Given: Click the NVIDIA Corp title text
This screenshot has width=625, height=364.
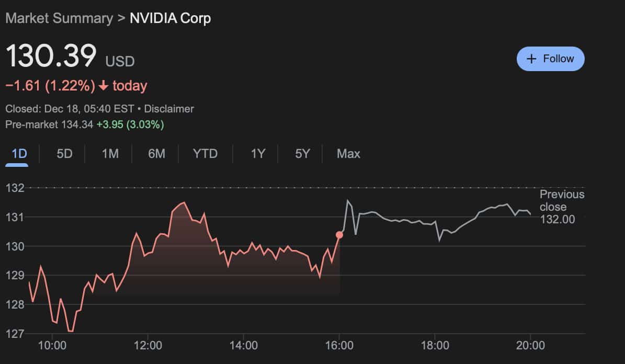Looking at the screenshot, I should (170, 18).
